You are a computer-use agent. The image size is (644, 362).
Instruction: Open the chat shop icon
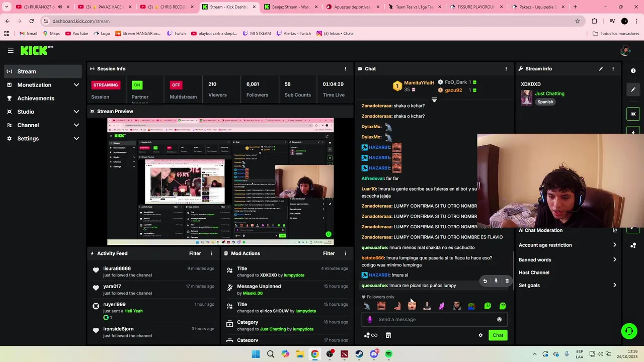(388, 335)
